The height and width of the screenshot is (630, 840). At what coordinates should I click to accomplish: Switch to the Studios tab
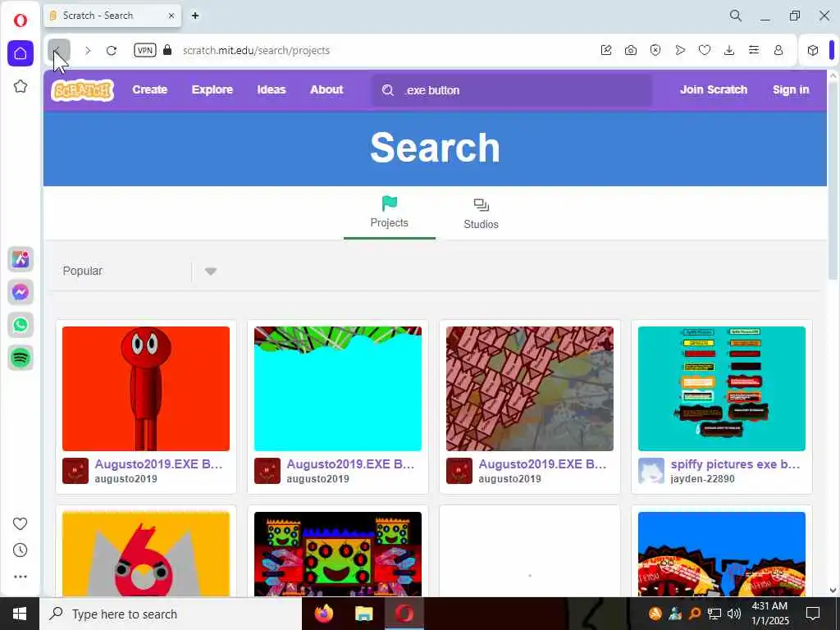click(x=481, y=213)
